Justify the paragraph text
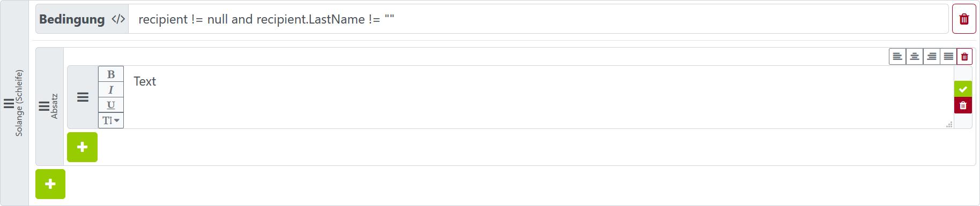The image size is (980, 206). click(x=948, y=56)
